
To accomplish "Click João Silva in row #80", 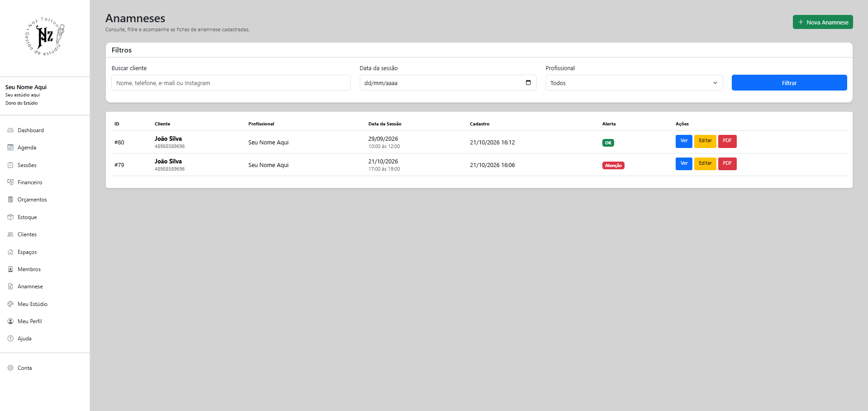I will click(x=168, y=139).
